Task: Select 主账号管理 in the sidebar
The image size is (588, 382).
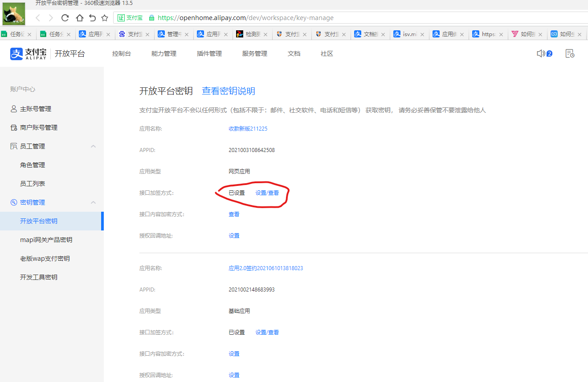Action: click(36, 109)
